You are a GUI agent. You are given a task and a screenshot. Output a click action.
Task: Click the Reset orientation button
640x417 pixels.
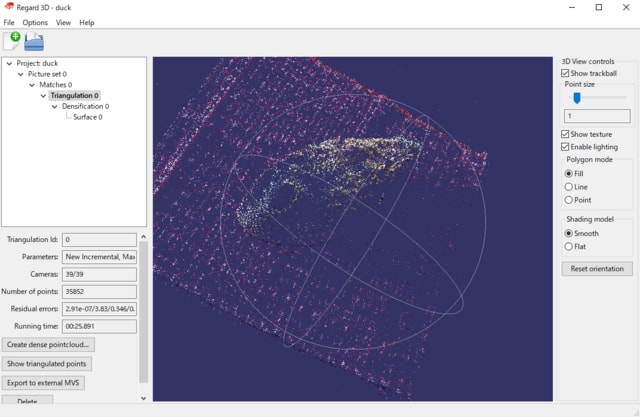[x=596, y=269]
